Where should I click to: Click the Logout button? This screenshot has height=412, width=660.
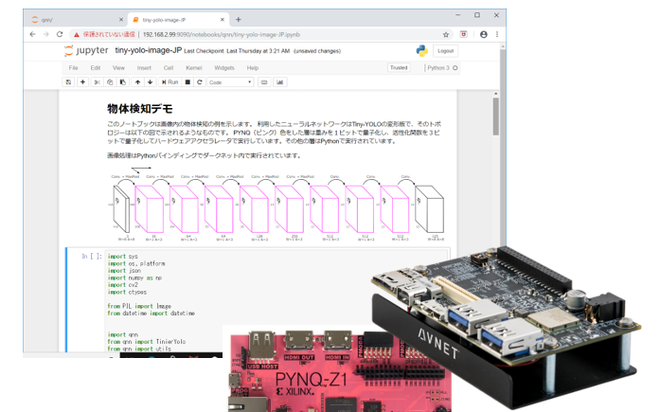(x=445, y=51)
